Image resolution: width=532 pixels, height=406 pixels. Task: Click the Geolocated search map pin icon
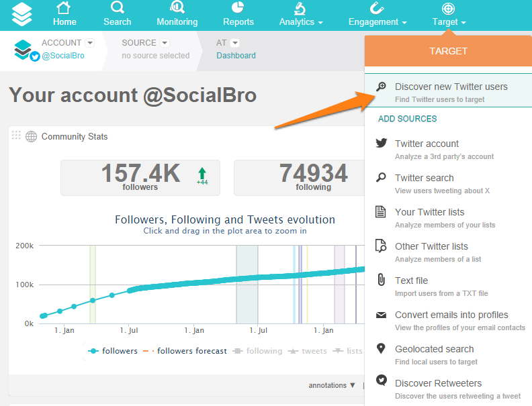(381, 348)
